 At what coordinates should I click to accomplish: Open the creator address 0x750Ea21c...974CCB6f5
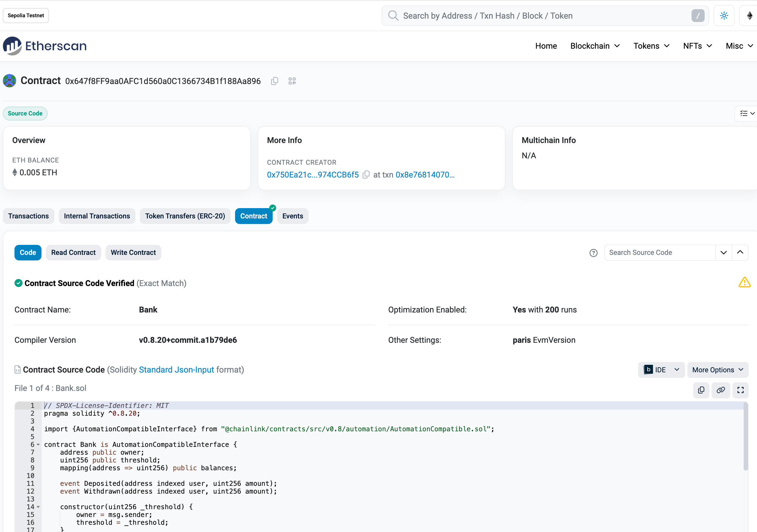(312, 174)
